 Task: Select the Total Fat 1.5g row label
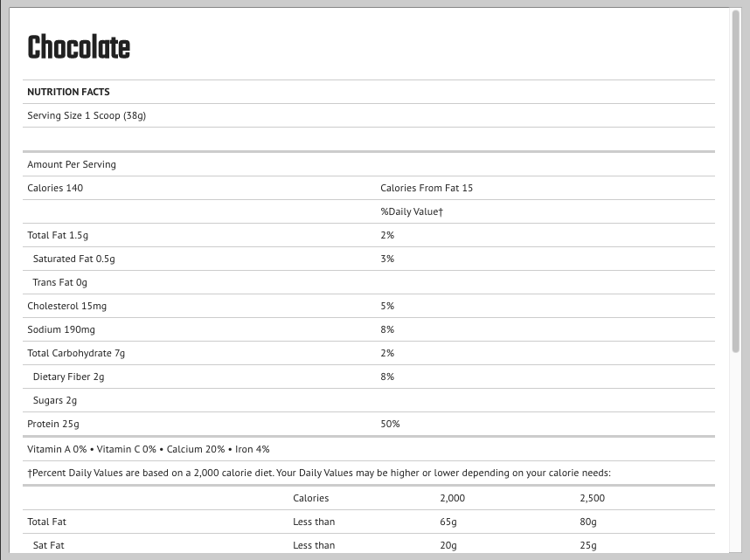pos(58,235)
